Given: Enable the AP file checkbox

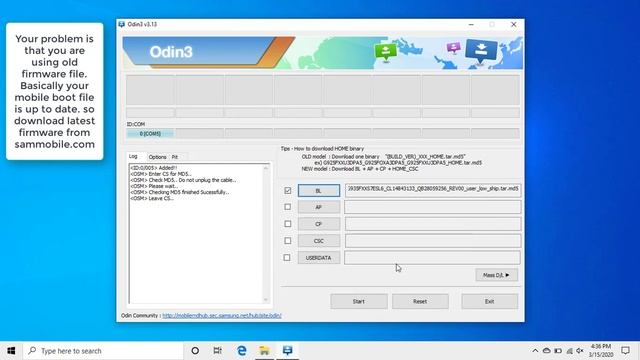Looking at the screenshot, I should click(288, 207).
